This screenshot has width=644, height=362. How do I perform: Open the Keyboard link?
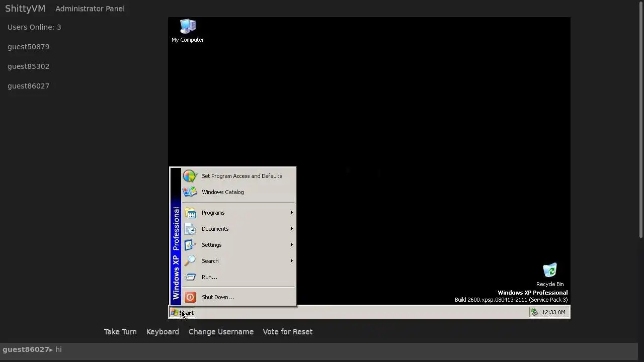(163, 332)
